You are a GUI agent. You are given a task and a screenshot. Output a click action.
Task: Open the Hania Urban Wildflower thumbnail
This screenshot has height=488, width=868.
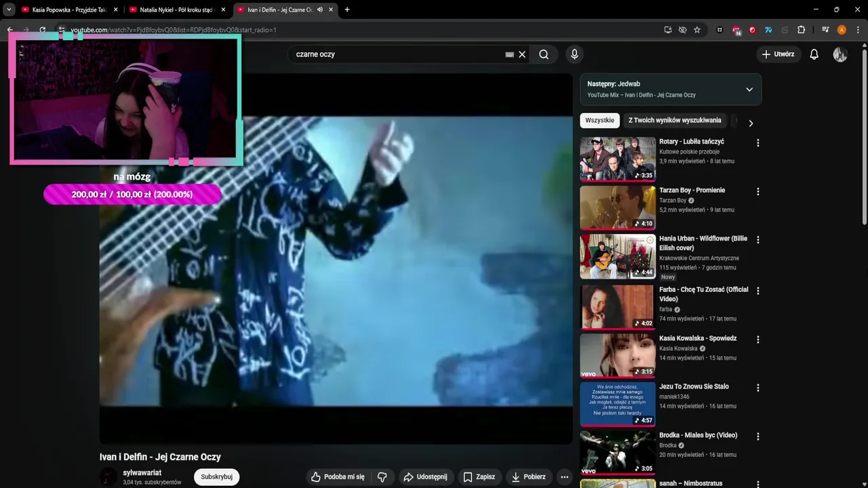pyautogui.click(x=618, y=256)
